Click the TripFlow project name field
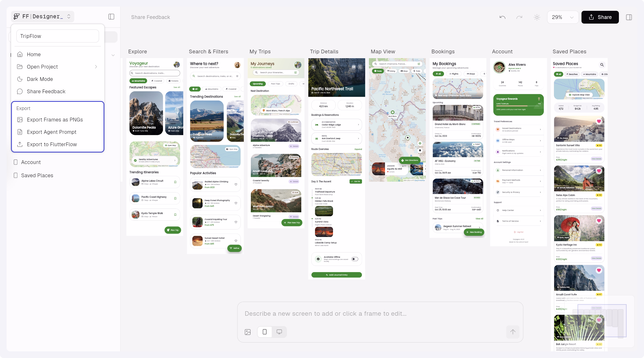This screenshot has width=644, height=358. click(57, 36)
